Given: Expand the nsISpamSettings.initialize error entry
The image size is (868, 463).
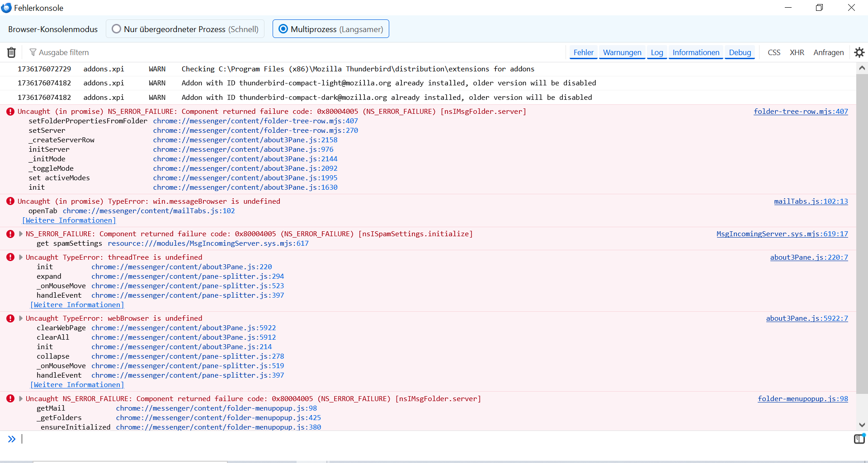Looking at the screenshot, I should pyautogui.click(x=21, y=234).
